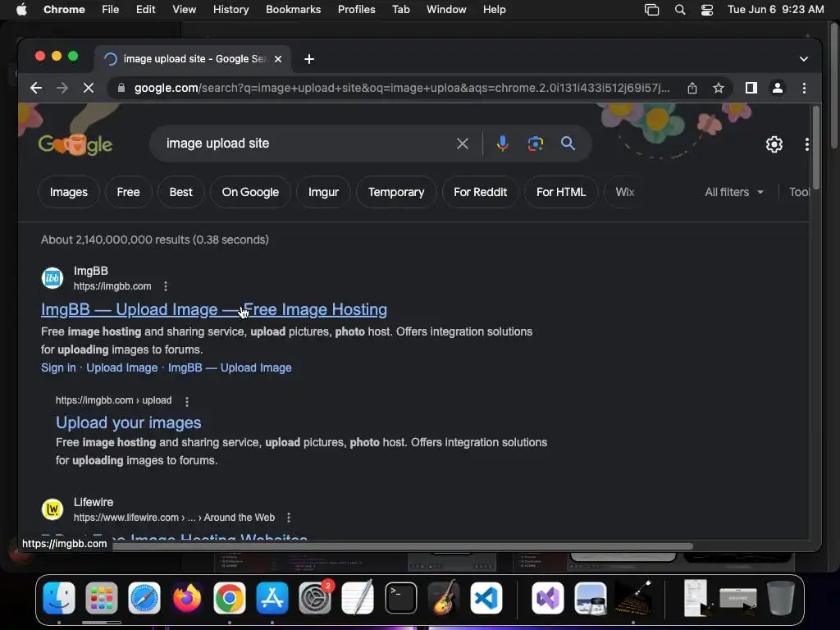Toggle the Chrome side panel
The width and height of the screenshot is (840, 630).
[751, 88]
